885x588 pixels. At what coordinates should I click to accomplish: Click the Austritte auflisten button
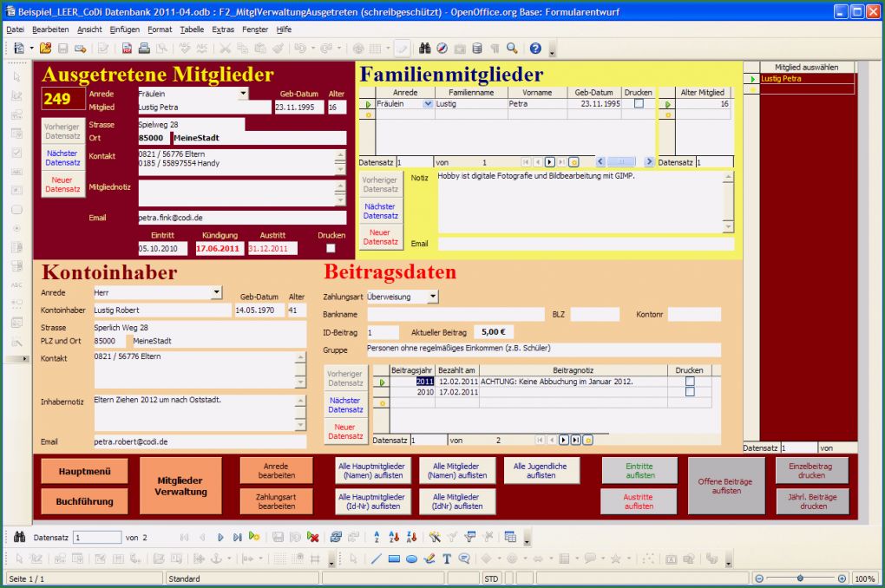(639, 501)
